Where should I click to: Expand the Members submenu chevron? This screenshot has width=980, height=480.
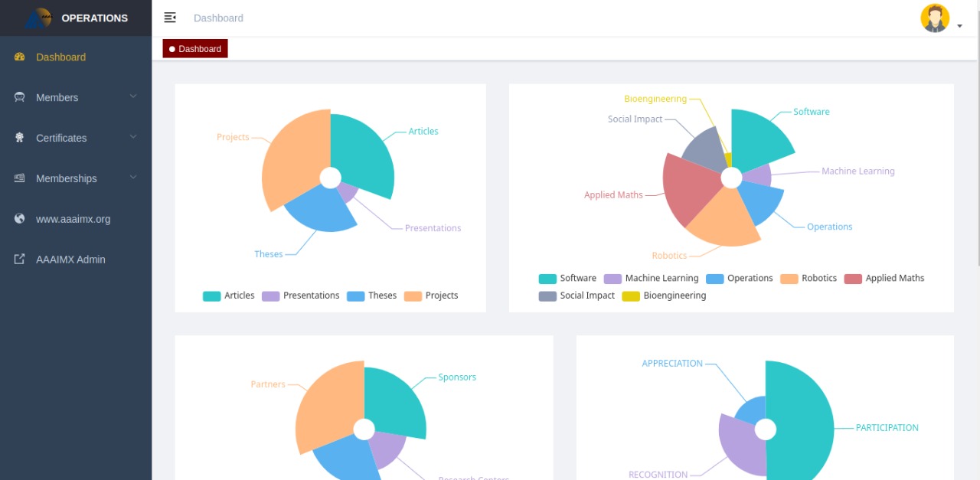point(133,96)
